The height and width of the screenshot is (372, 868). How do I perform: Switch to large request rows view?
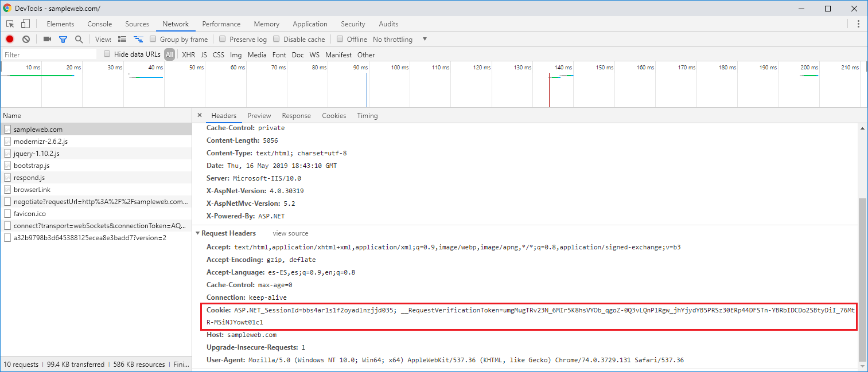(x=122, y=39)
